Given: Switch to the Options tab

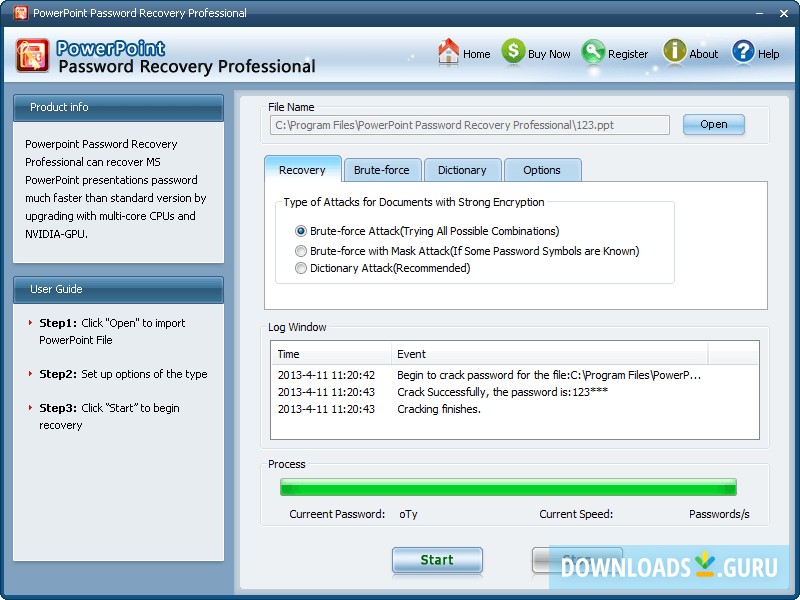Looking at the screenshot, I should pyautogui.click(x=543, y=170).
